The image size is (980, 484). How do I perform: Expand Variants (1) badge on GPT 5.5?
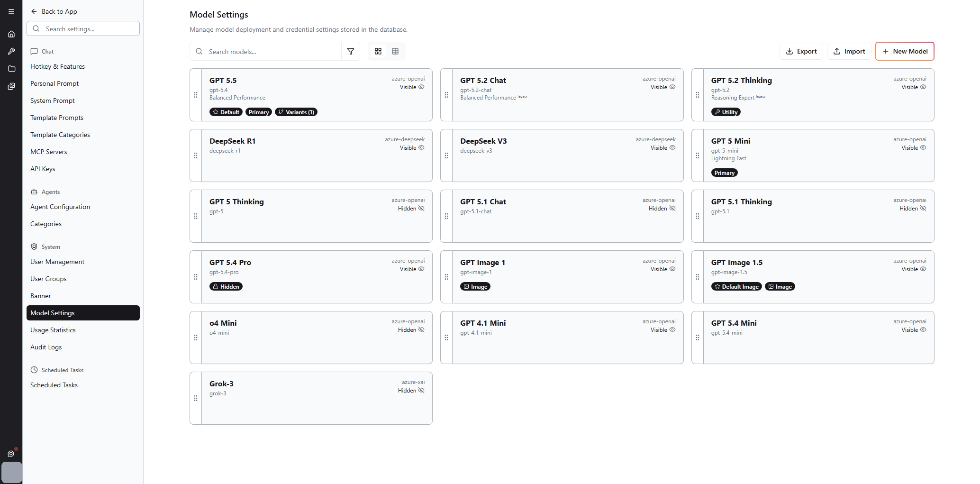click(296, 112)
